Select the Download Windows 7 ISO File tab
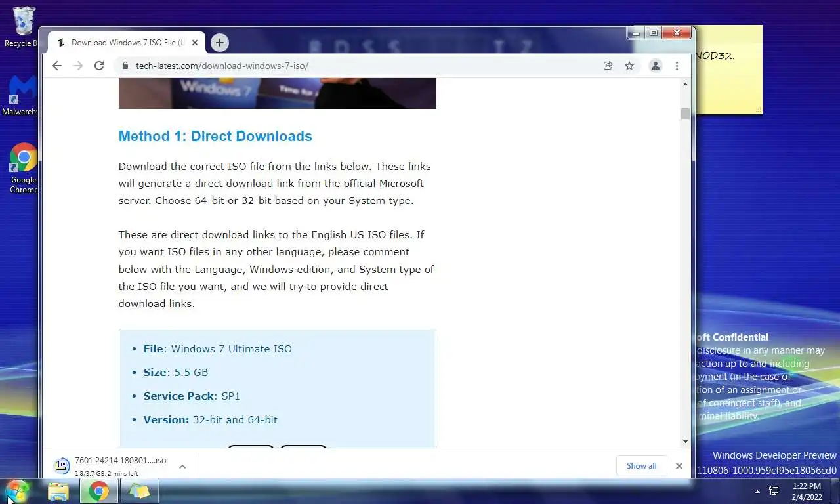 tap(127, 43)
